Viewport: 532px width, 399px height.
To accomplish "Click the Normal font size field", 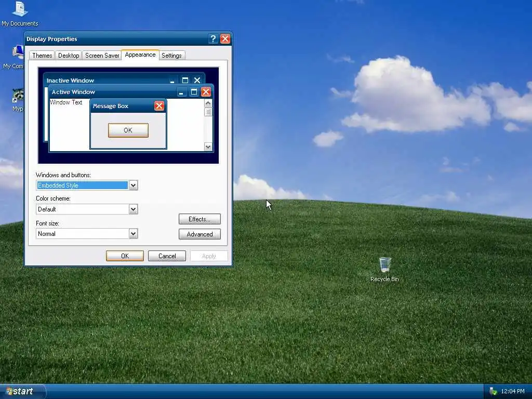I will click(x=83, y=233).
